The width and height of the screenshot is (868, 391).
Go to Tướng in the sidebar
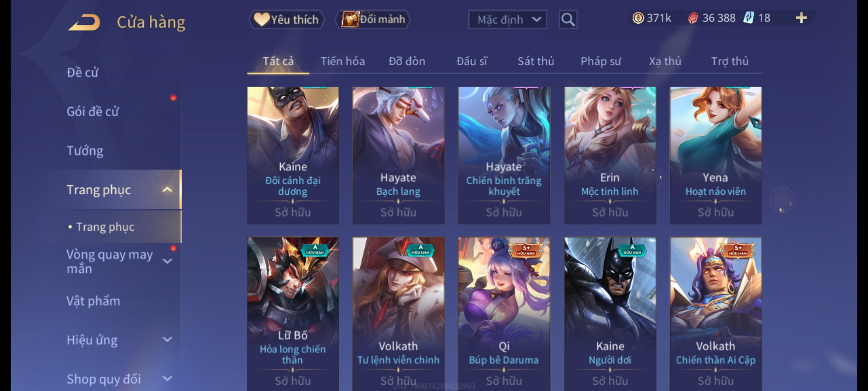pyautogui.click(x=85, y=151)
